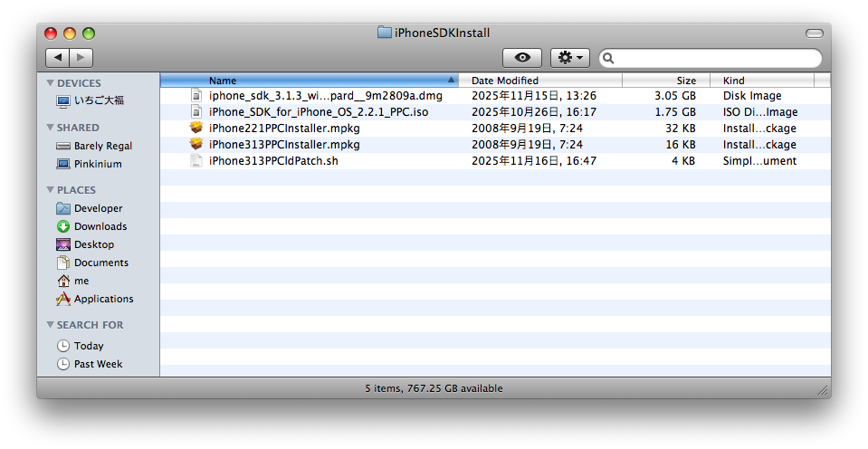868x449 pixels.
Task: Click the window resize grip corner
Action: click(822, 389)
